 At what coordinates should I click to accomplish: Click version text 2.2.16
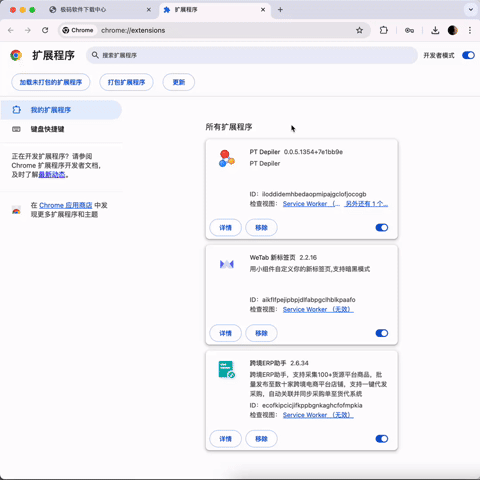coord(308,257)
